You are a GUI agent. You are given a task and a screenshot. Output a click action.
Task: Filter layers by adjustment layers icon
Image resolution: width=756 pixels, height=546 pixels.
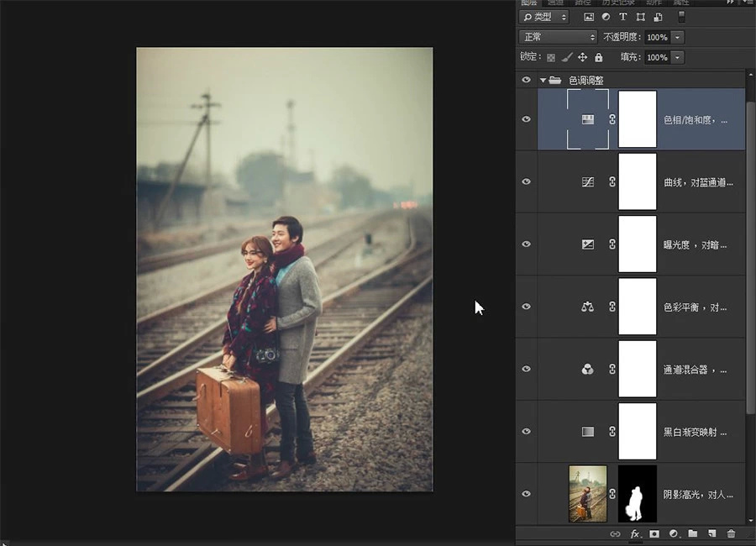606,17
